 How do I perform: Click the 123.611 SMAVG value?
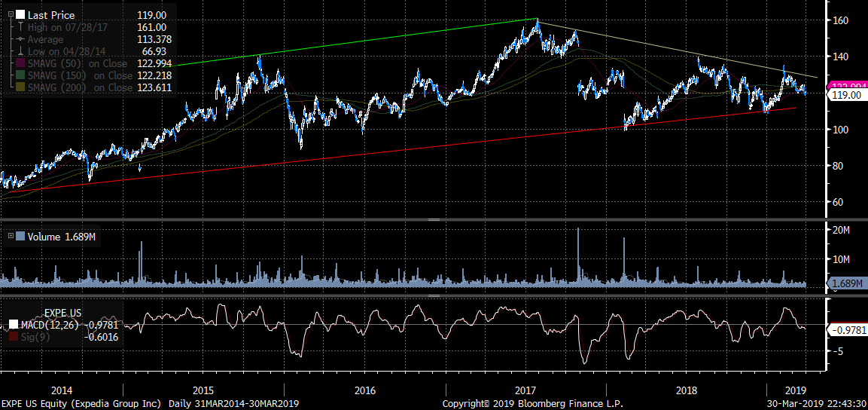[155, 87]
